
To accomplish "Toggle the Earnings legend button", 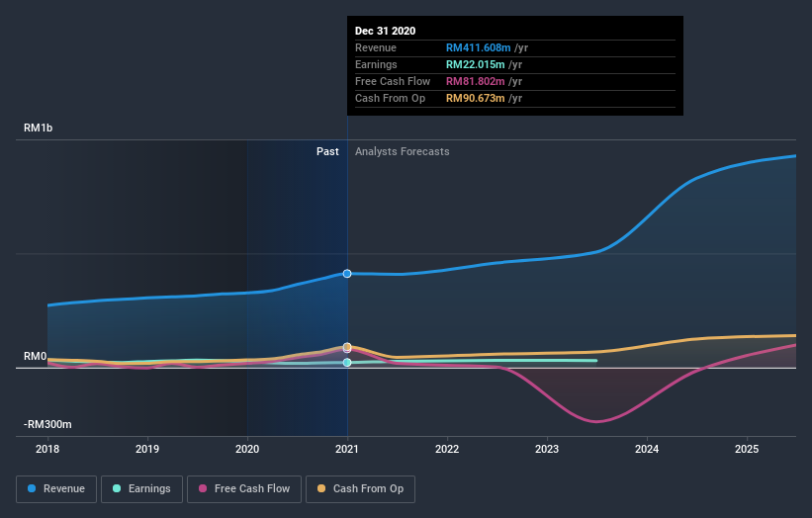I will tap(141, 489).
